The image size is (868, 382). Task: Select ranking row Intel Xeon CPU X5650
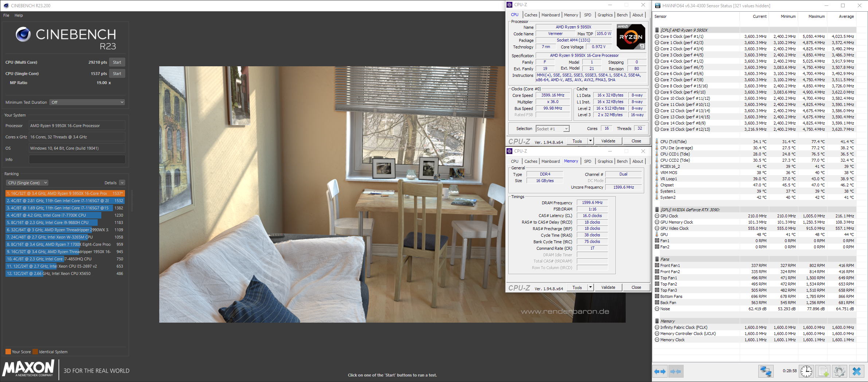click(x=65, y=273)
